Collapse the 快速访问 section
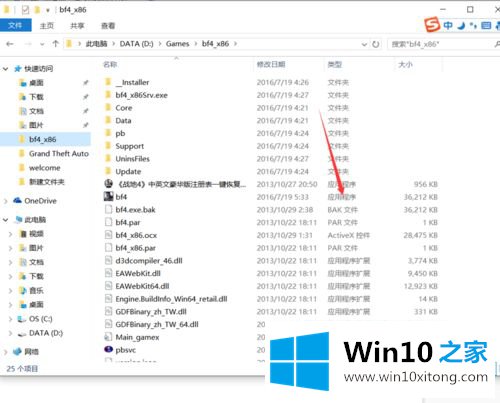This screenshot has width=500, height=403. (5, 69)
